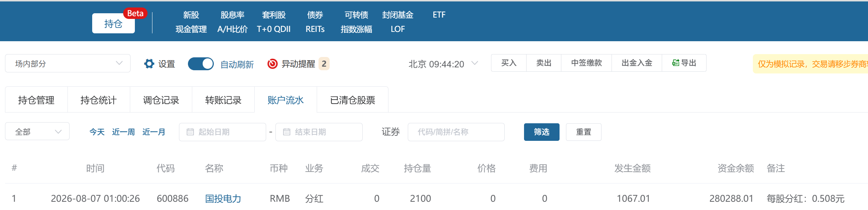The width and height of the screenshot is (868, 210).
Task: Click the 重置 button
Action: (x=584, y=132)
